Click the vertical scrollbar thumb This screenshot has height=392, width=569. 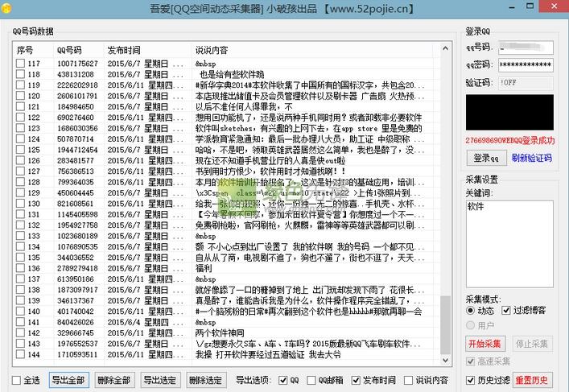pos(445,325)
